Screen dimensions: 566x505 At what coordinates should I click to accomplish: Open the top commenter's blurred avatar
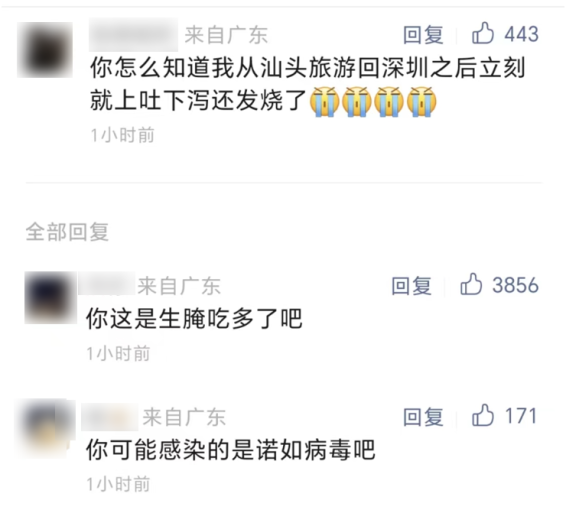45,50
